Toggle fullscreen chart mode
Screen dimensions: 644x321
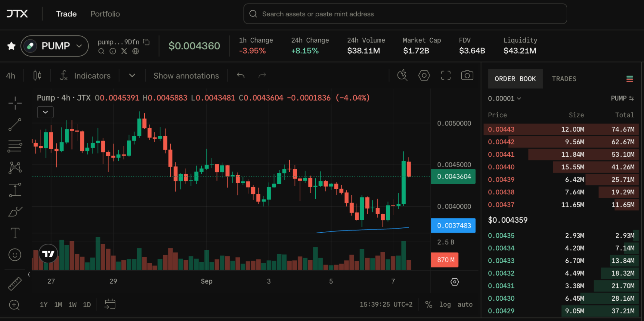coord(446,75)
